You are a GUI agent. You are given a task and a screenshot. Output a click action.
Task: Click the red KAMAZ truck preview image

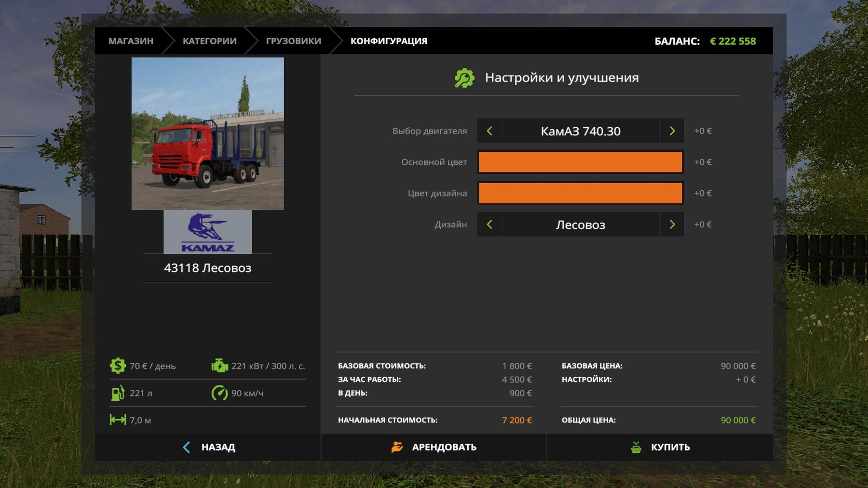pos(207,133)
